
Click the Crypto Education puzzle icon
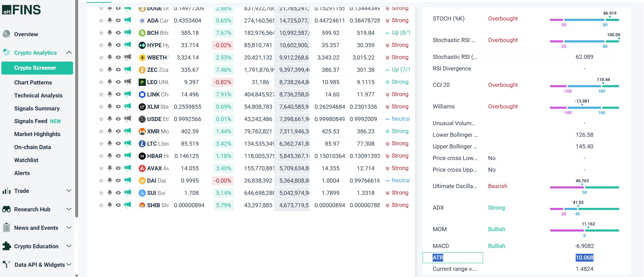pos(6,246)
